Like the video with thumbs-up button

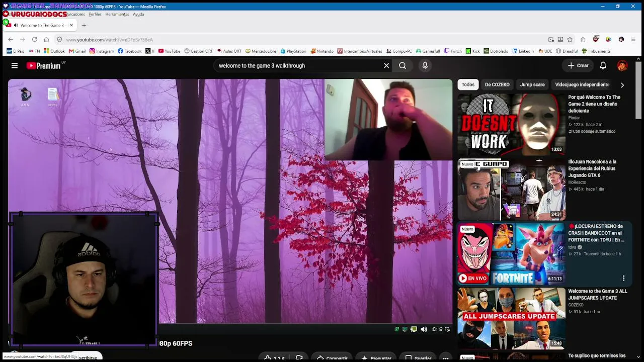tap(274, 358)
